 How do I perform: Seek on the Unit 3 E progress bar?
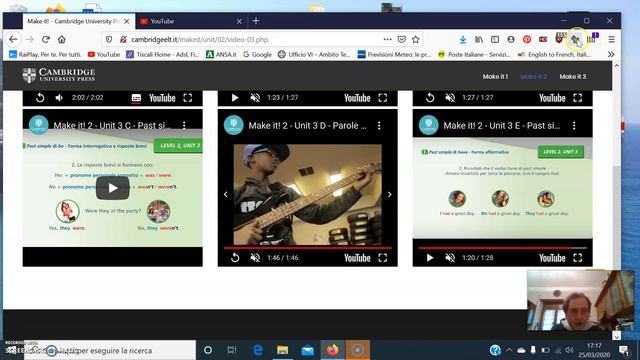(x=502, y=248)
